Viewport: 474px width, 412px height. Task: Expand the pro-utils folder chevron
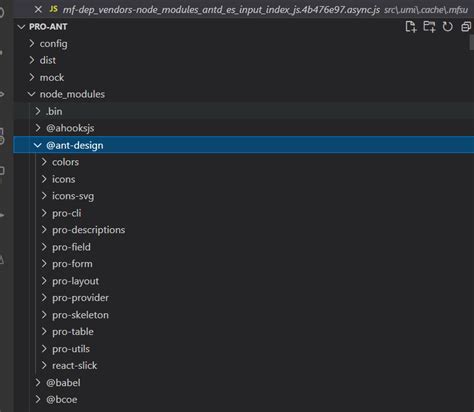44,349
